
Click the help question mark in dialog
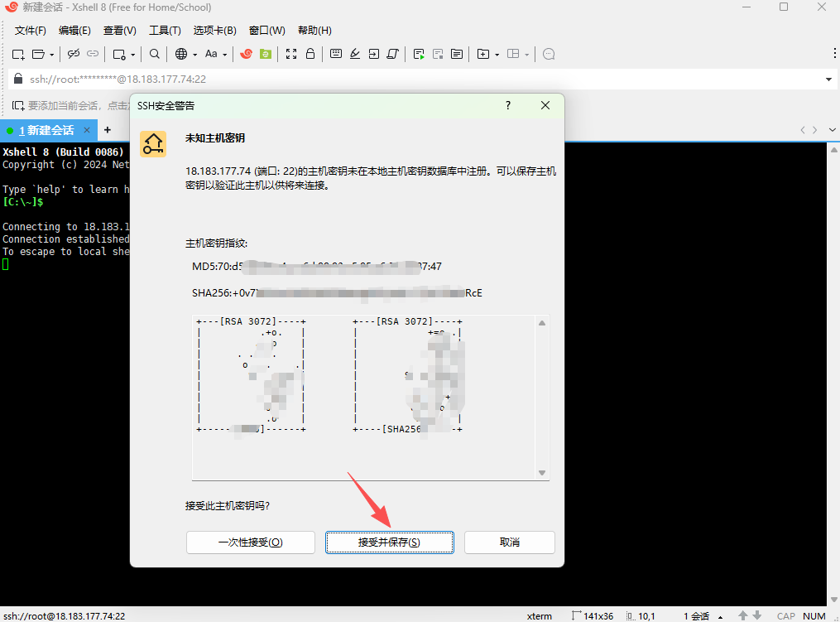coord(508,105)
